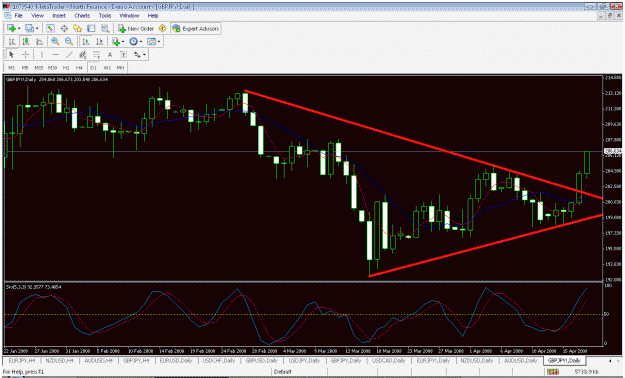625x378 pixels.
Task: Expand the Templates dropdown arrow
Action: (x=159, y=41)
